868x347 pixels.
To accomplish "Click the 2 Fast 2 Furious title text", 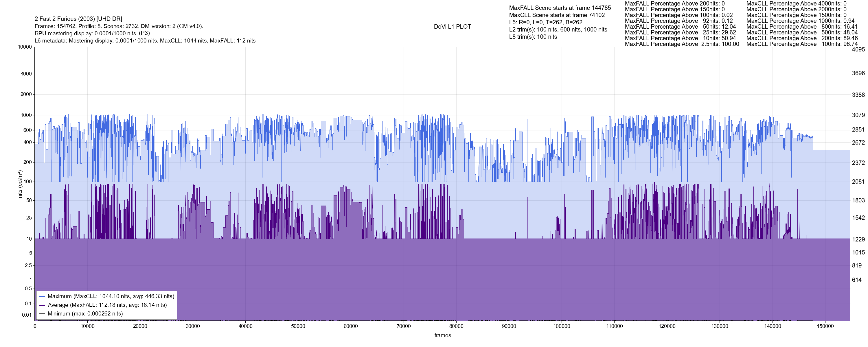I will (x=78, y=19).
